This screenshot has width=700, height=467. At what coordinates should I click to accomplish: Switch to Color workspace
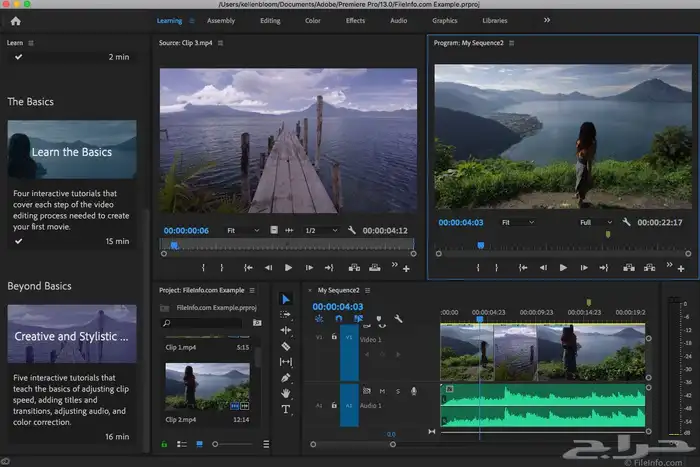[312, 21]
